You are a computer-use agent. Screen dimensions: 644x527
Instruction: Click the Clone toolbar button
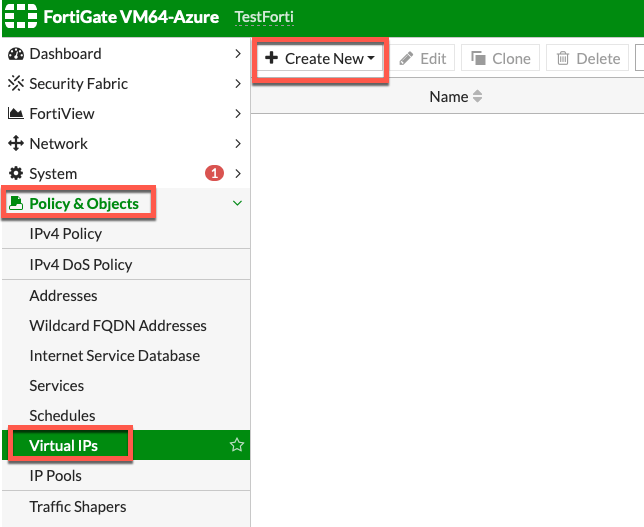coord(500,58)
